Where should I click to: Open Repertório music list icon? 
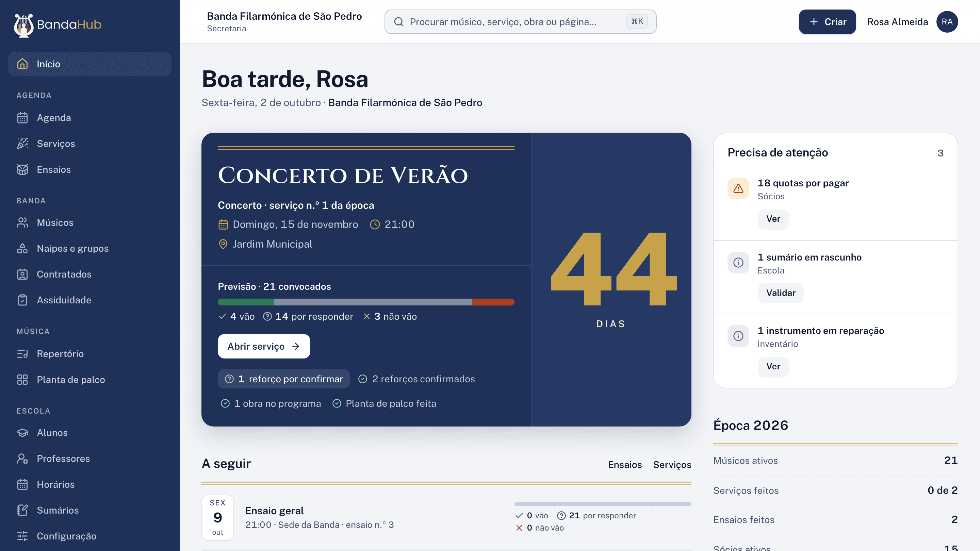pos(22,354)
